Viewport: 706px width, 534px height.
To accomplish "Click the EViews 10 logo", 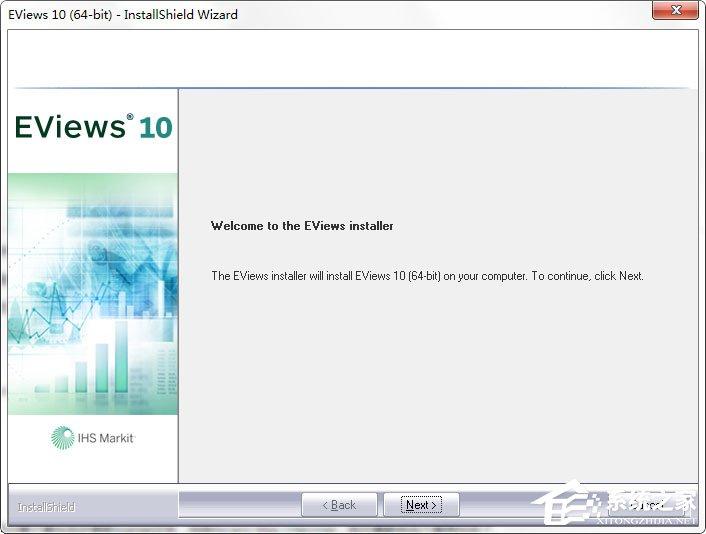I will click(93, 127).
